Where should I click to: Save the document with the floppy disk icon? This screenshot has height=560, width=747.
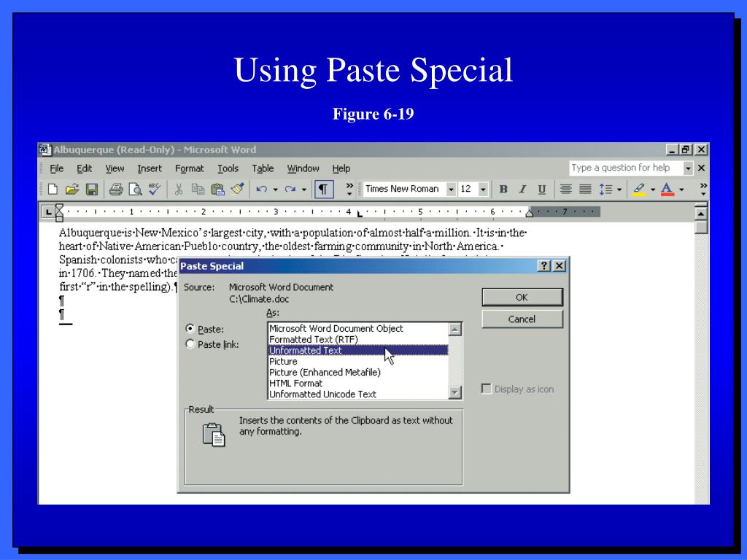pos(91,190)
